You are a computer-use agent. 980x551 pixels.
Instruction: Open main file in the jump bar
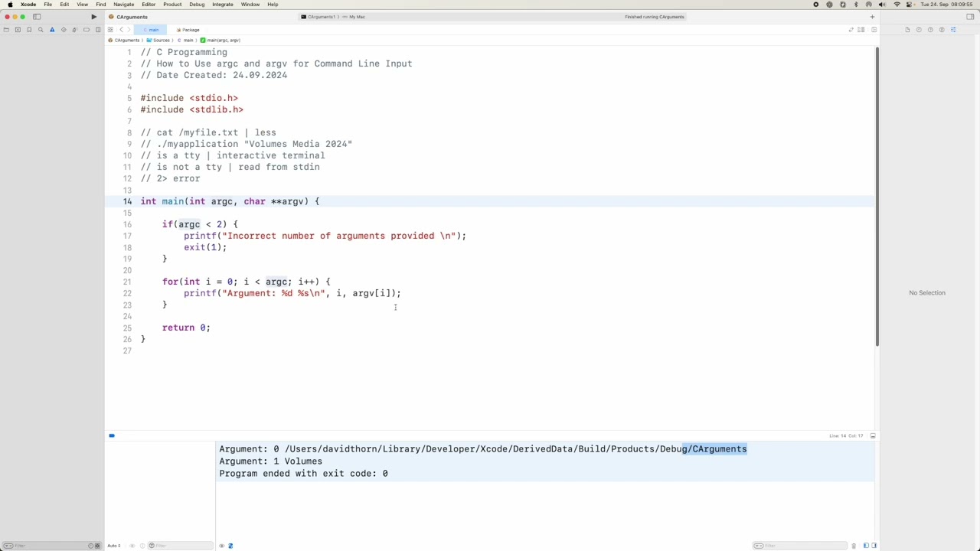(186, 40)
